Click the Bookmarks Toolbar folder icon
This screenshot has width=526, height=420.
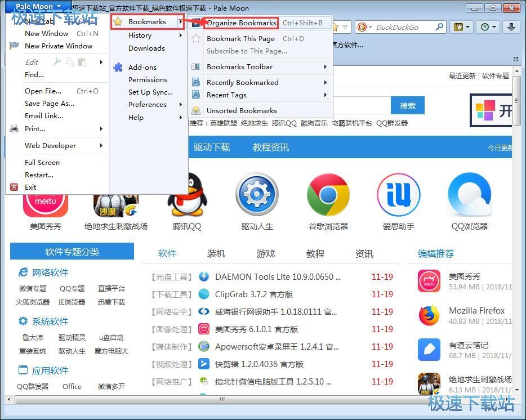tap(196, 66)
